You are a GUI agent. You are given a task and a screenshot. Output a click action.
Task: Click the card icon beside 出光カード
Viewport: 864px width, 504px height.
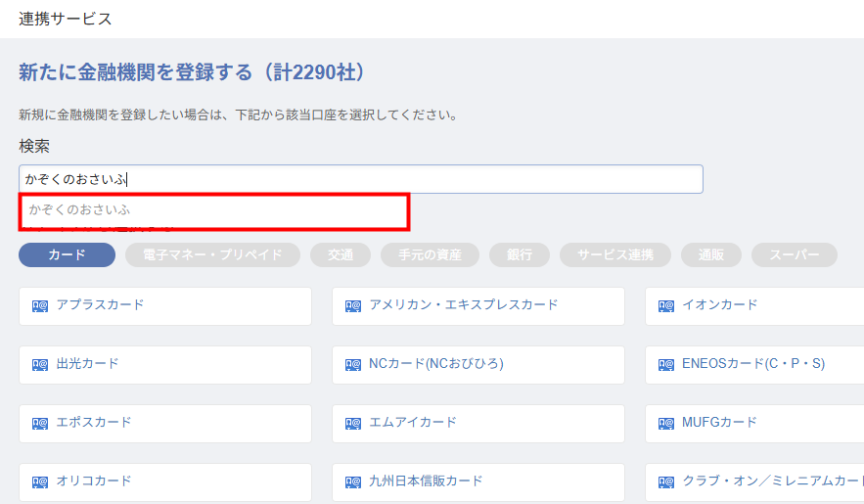(40, 365)
